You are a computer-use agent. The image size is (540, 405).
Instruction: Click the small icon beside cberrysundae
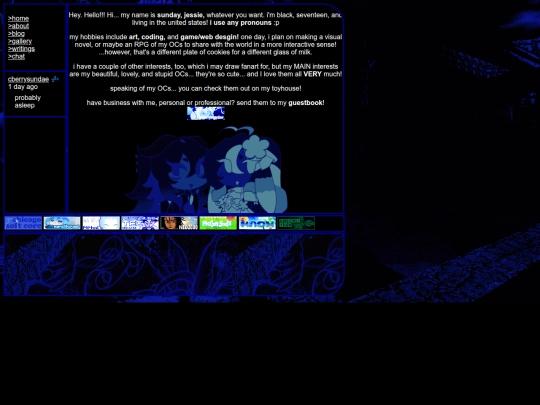[x=55, y=79]
